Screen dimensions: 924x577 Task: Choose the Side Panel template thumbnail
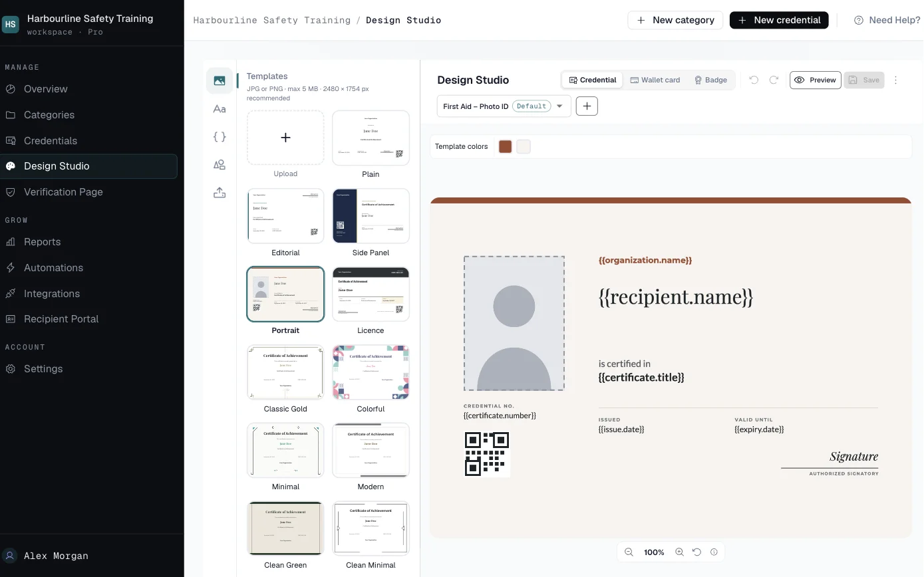[x=371, y=216]
